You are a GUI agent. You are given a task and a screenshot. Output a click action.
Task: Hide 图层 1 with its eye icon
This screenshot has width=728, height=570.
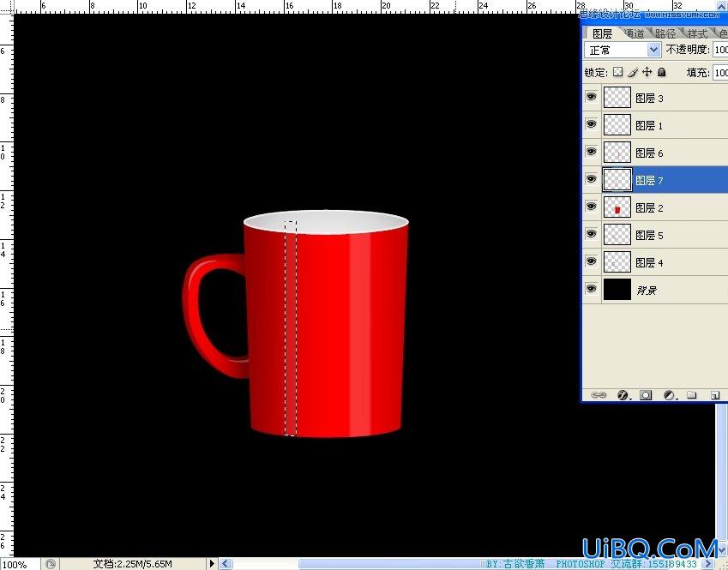(591, 124)
